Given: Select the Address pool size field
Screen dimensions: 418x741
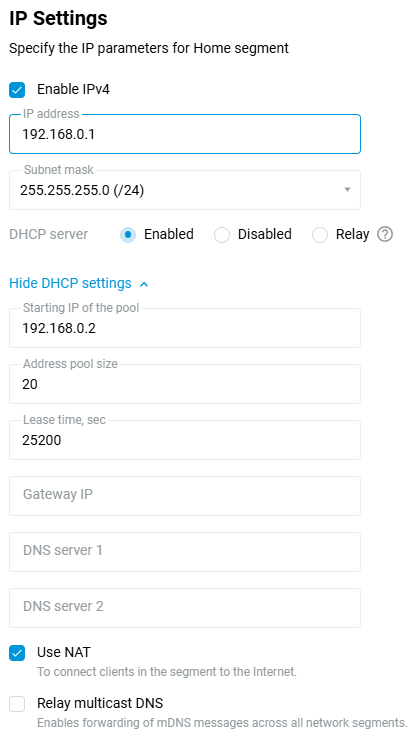Looking at the screenshot, I should coord(185,384).
